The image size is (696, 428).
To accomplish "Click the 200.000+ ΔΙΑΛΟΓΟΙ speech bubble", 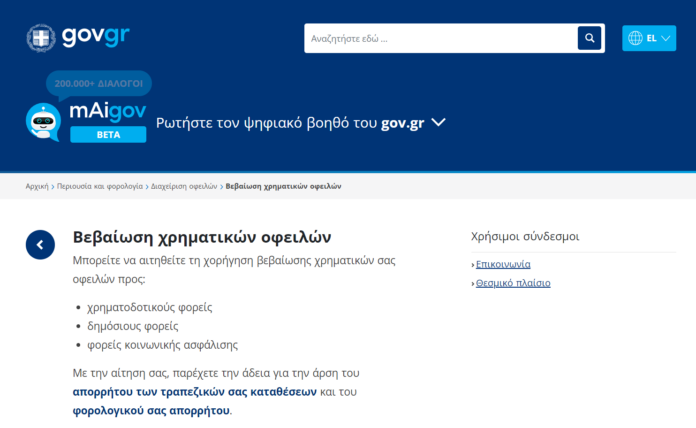I will [x=99, y=84].
